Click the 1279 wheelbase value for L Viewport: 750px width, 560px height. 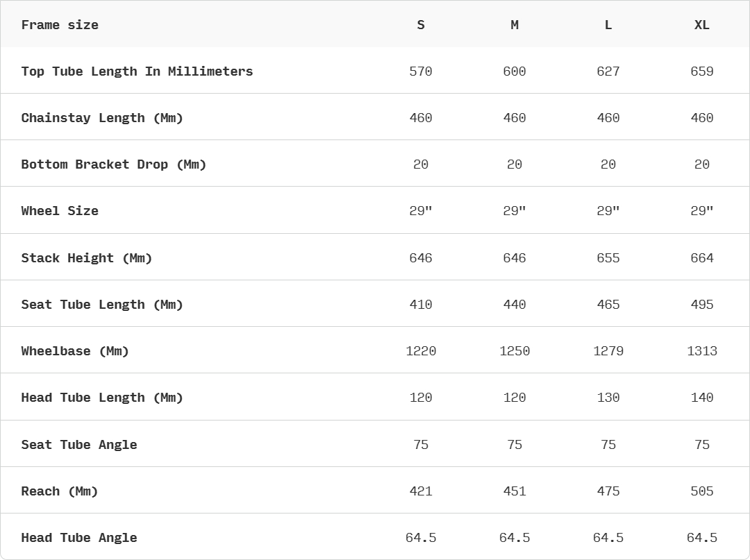pos(608,351)
